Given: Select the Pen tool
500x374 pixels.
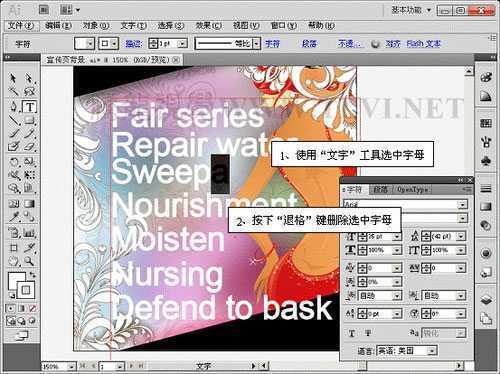Looking at the screenshot, I should click(x=13, y=107).
